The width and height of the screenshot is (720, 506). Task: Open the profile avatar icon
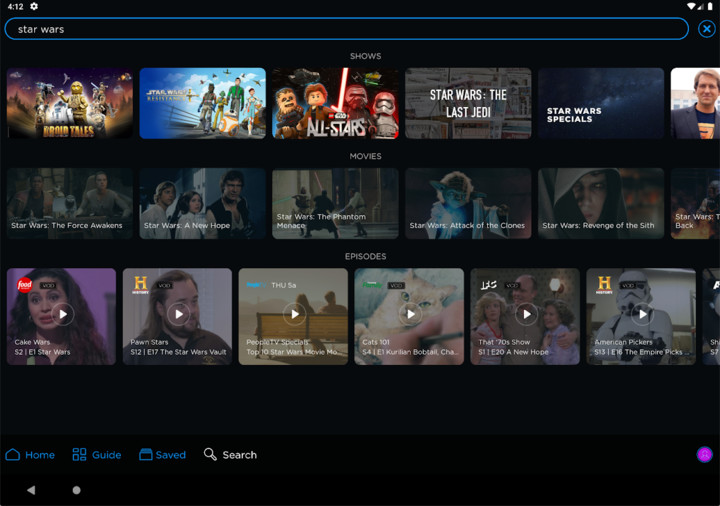tap(705, 454)
